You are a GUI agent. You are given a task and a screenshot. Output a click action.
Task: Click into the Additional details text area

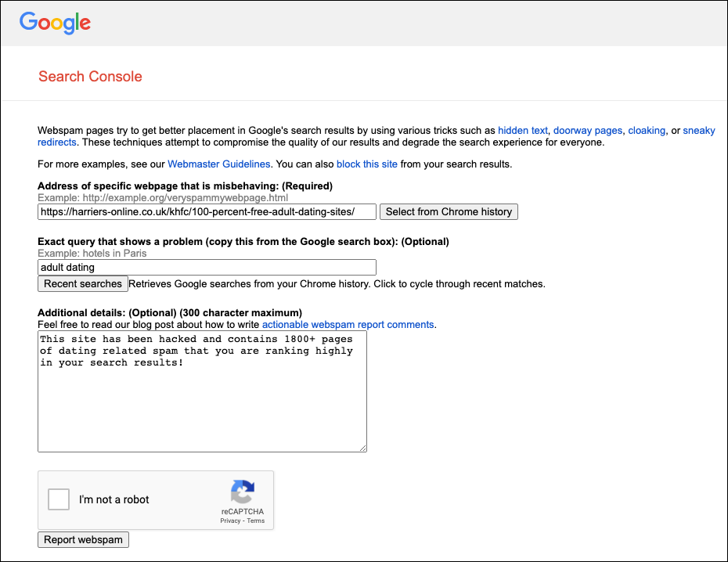[202, 391]
